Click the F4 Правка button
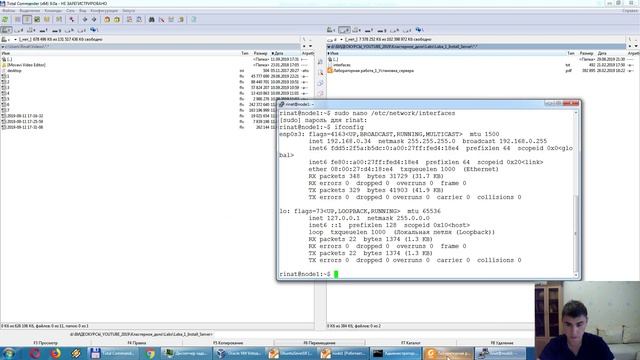 pyautogui.click(x=137, y=343)
